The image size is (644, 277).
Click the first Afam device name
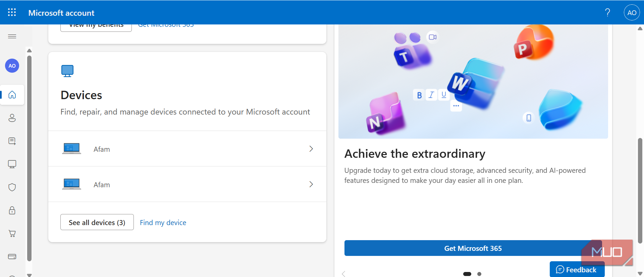tap(102, 149)
